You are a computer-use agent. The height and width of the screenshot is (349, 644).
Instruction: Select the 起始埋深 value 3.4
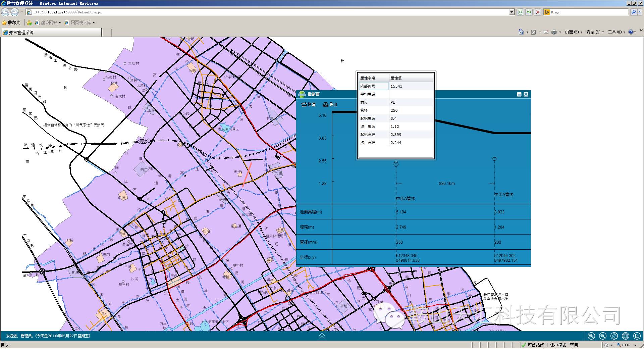tap(411, 118)
